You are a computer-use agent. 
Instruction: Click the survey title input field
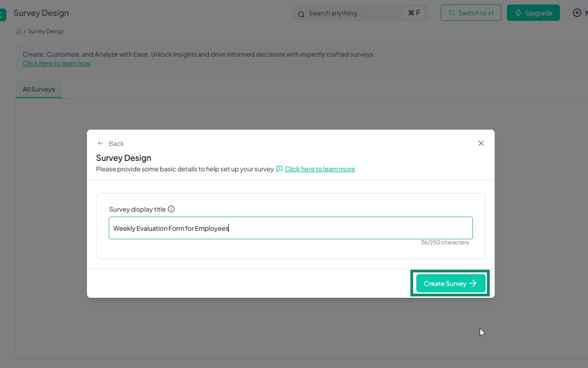pyautogui.click(x=290, y=228)
